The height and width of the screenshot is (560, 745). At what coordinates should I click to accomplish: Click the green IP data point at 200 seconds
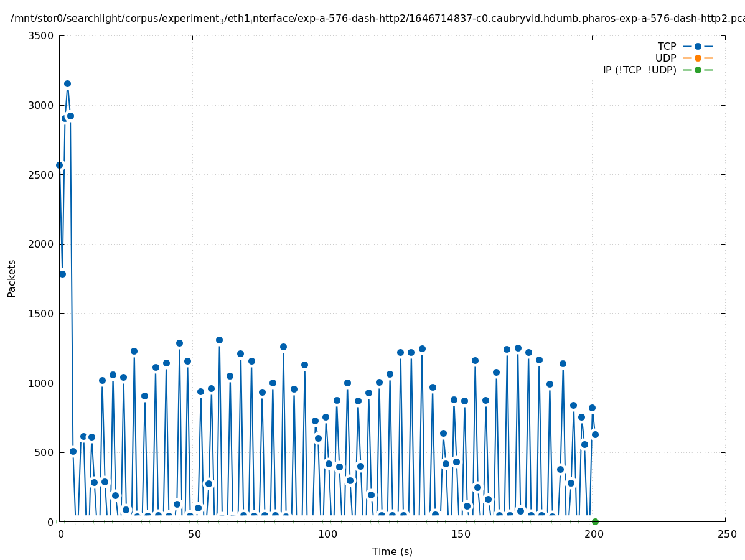[x=595, y=521]
